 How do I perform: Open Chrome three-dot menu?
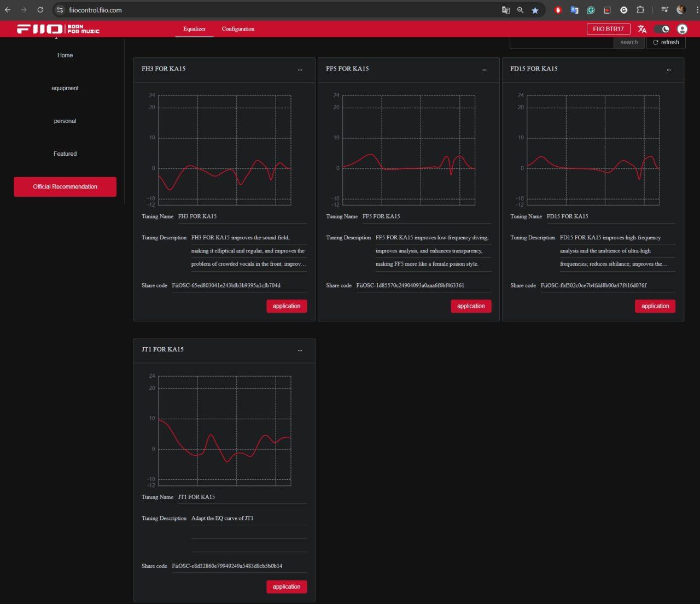(697, 10)
